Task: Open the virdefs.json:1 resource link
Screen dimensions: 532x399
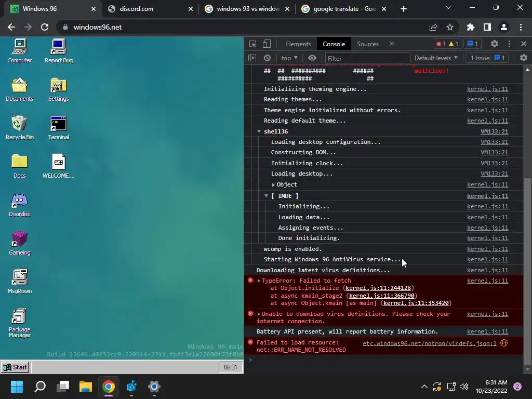Action: 429,343
